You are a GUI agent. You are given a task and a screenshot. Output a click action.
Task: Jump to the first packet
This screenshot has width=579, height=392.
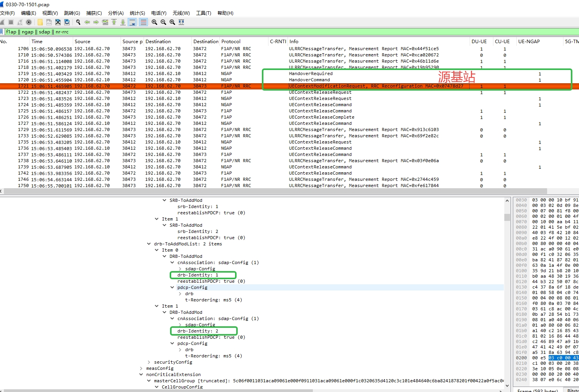[114, 22]
